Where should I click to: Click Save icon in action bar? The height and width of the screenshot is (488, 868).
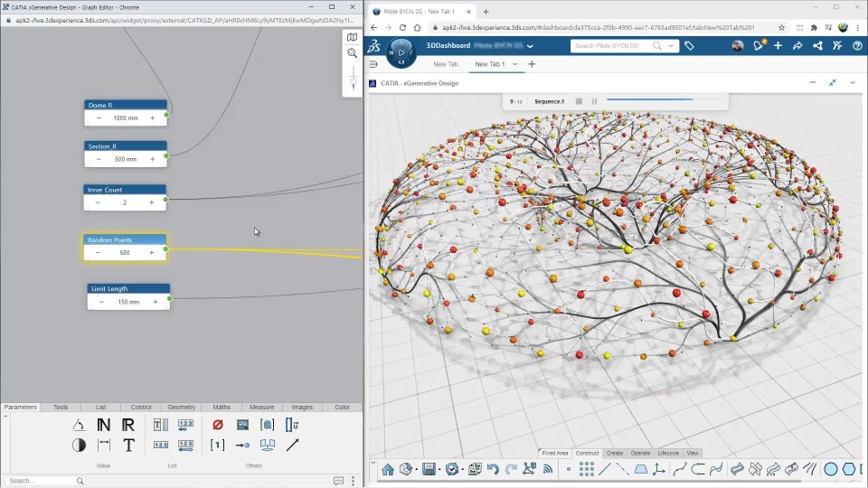coord(429,469)
